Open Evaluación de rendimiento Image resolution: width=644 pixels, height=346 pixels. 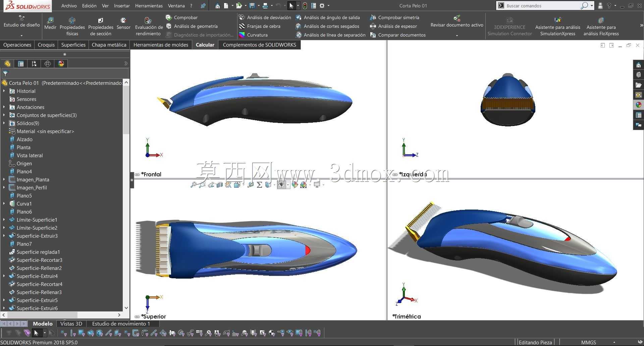[x=149, y=26]
